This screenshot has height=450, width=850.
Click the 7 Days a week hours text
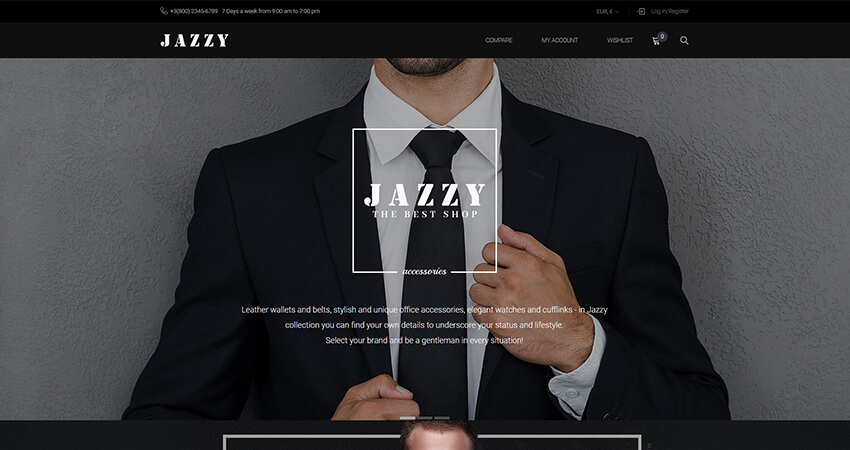(x=271, y=11)
